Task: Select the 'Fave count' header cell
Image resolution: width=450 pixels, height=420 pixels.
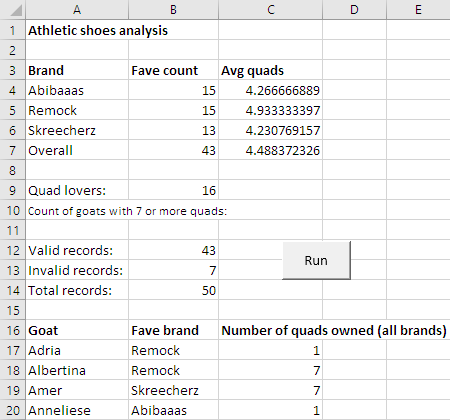Action: point(173,70)
